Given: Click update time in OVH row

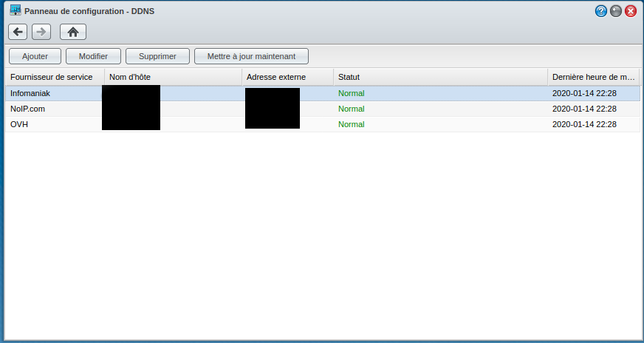Looking at the screenshot, I should coord(584,124).
